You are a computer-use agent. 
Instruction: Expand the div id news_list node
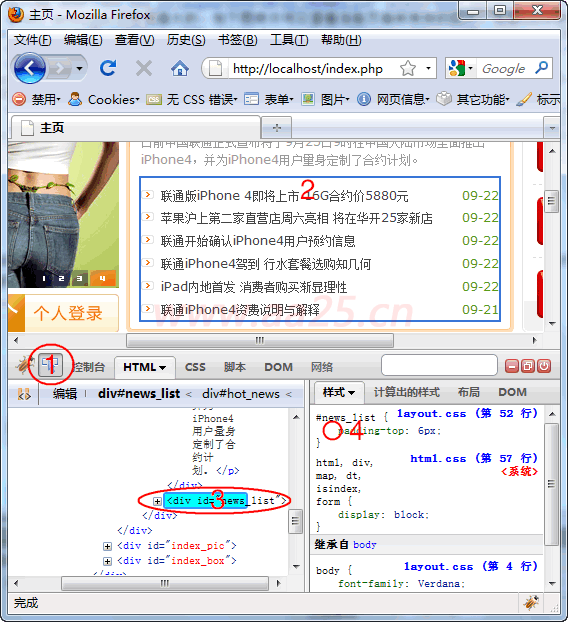157,501
